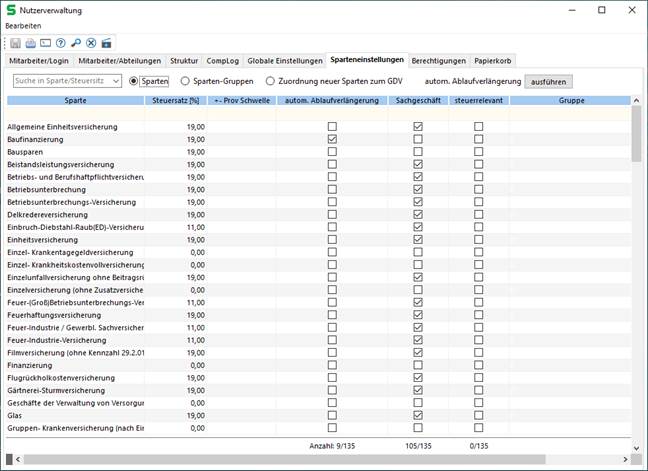
Task: Toggle Sachgeschäft checkbox for Glas
Action: coord(418,415)
